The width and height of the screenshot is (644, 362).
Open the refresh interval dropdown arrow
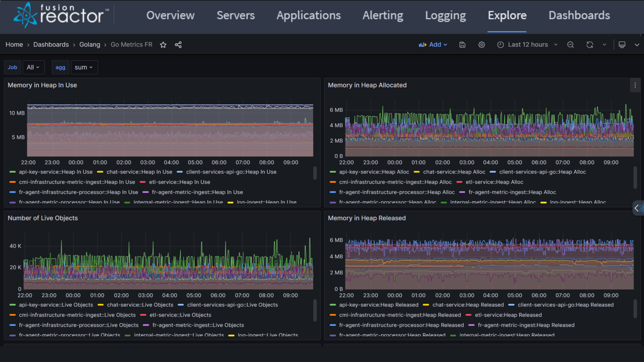pyautogui.click(x=604, y=45)
